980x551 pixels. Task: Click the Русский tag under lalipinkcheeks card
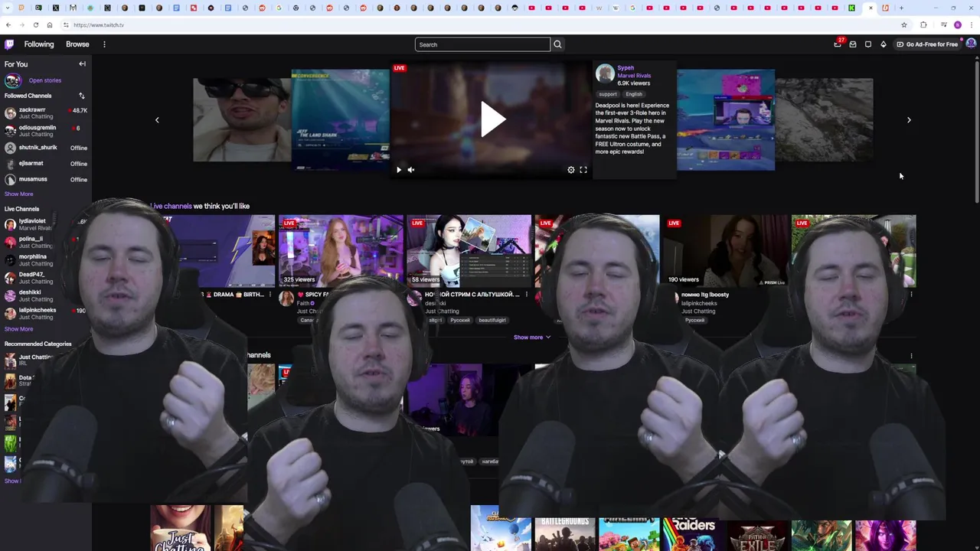tap(694, 320)
